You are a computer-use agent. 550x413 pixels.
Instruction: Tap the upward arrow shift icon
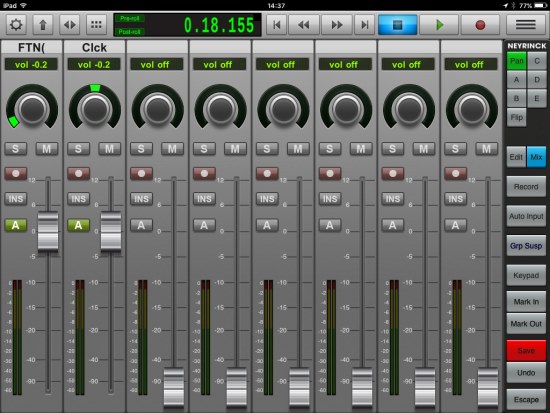[43, 25]
